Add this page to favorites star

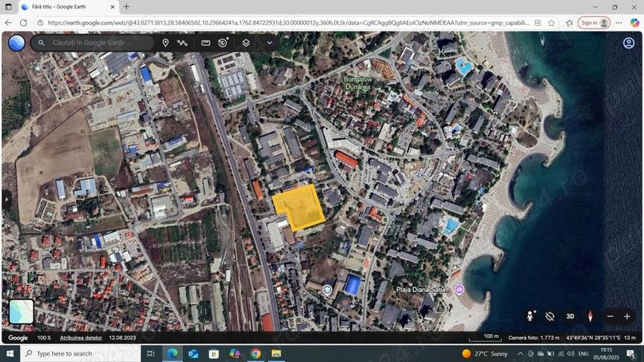point(551,23)
